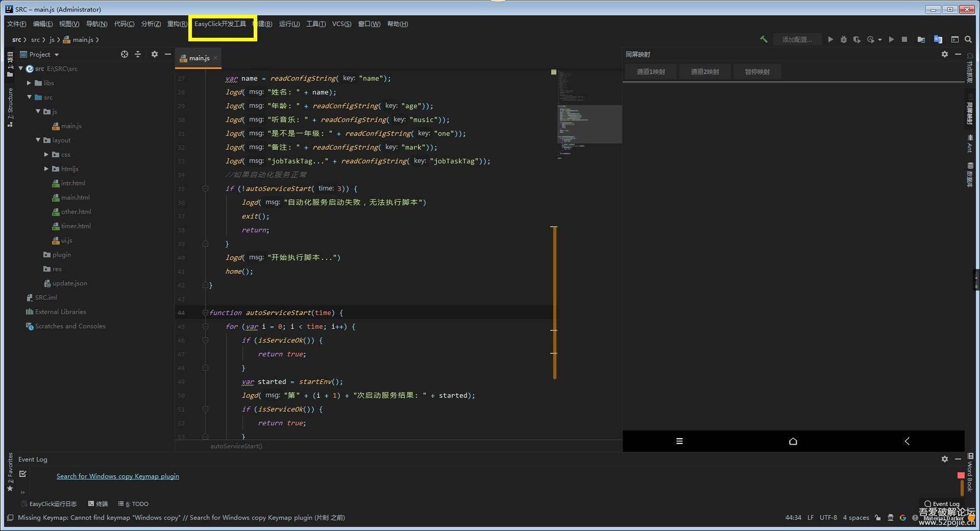This screenshot has width=980, height=531.
Task: Open the Project view dropdown
Action: point(57,55)
